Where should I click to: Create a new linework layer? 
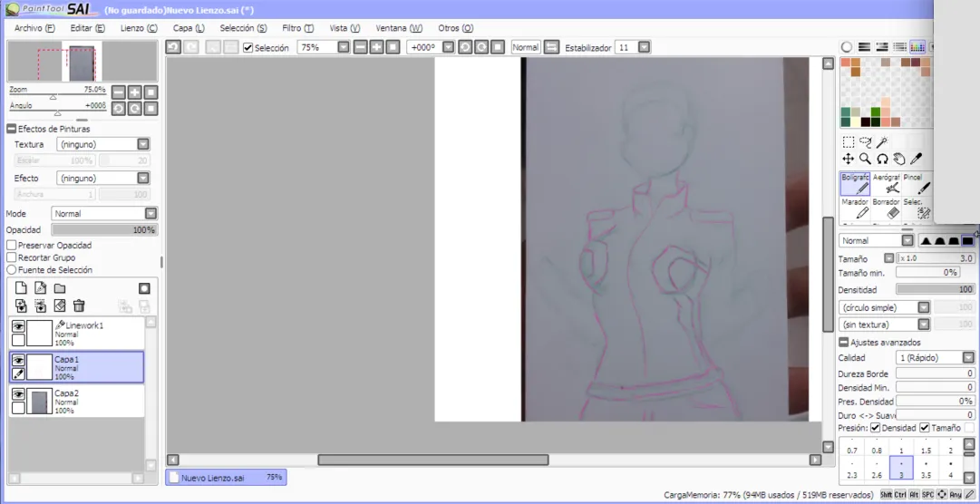point(41,288)
